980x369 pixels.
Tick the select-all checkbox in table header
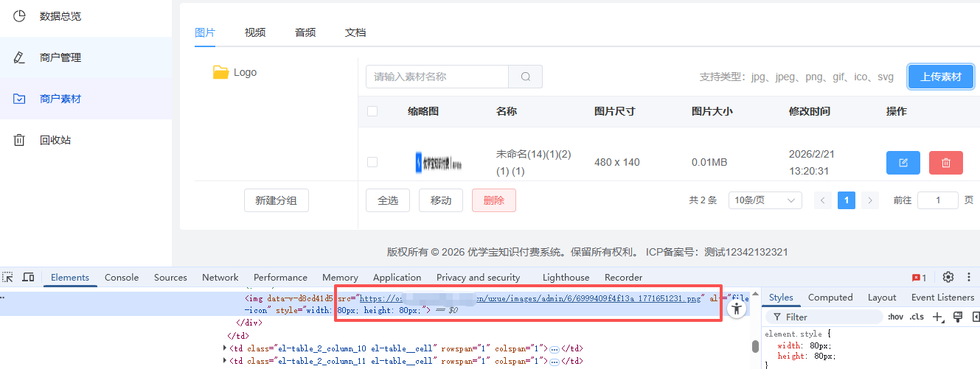[x=372, y=112]
